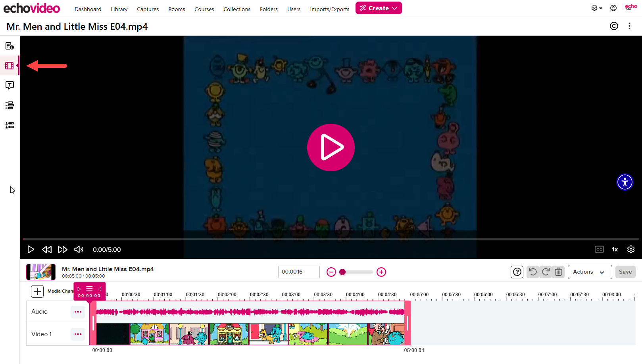Open the Folders page

(x=269, y=9)
